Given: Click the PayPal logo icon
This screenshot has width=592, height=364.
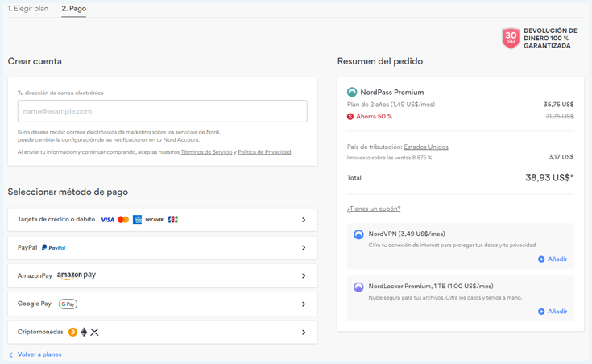Looking at the screenshot, I should [x=54, y=248].
